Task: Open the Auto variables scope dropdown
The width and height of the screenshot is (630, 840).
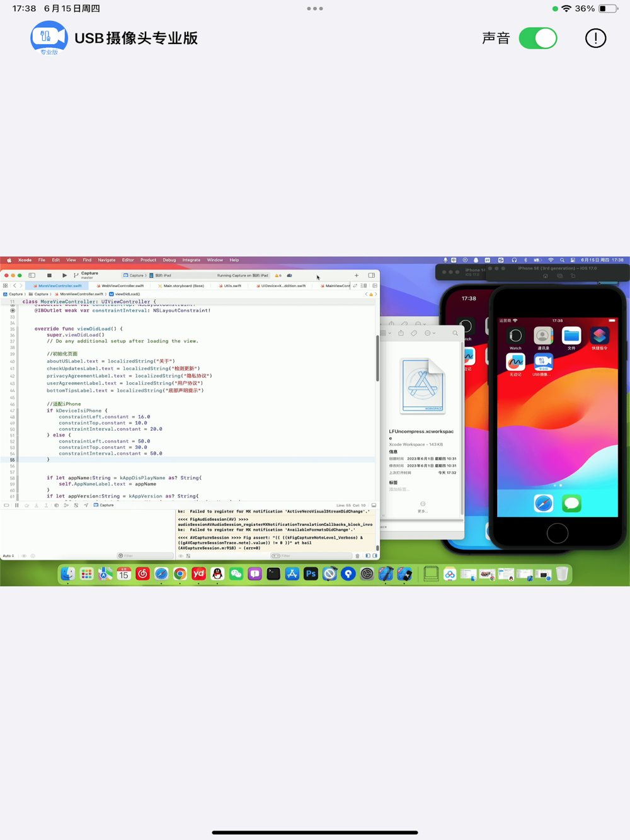Action: click(x=8, y=556)
